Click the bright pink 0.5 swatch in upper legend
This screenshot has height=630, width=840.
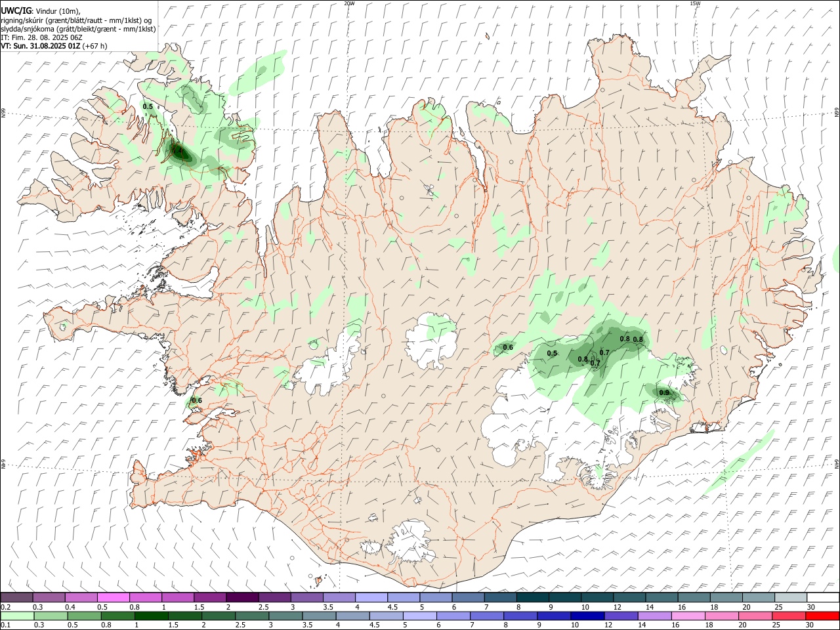[113, 598]
